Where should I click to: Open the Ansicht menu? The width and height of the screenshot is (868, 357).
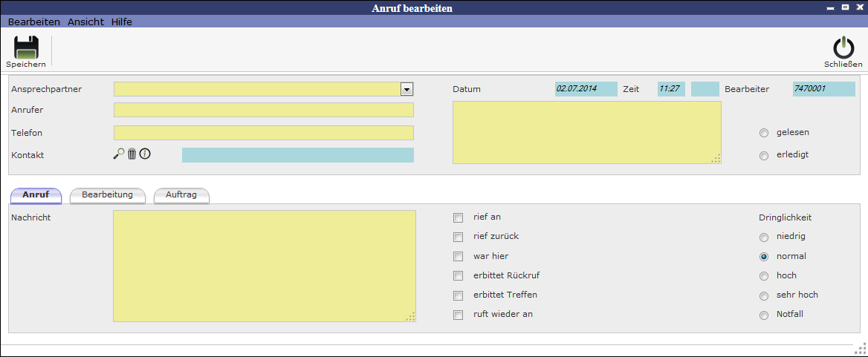pyautogui.click(x=85, y=22)
